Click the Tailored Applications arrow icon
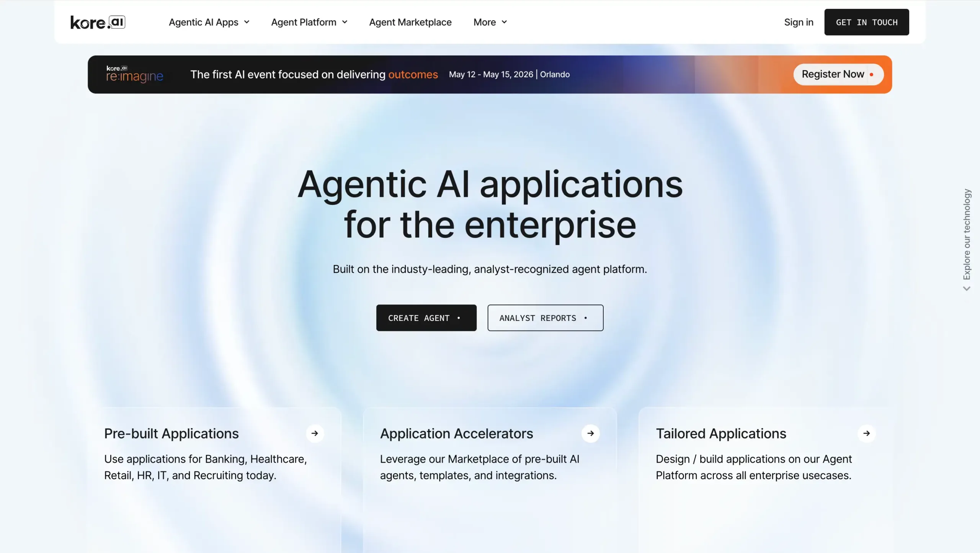The width and height of the screenshot is (980, 553). [867, 434]
